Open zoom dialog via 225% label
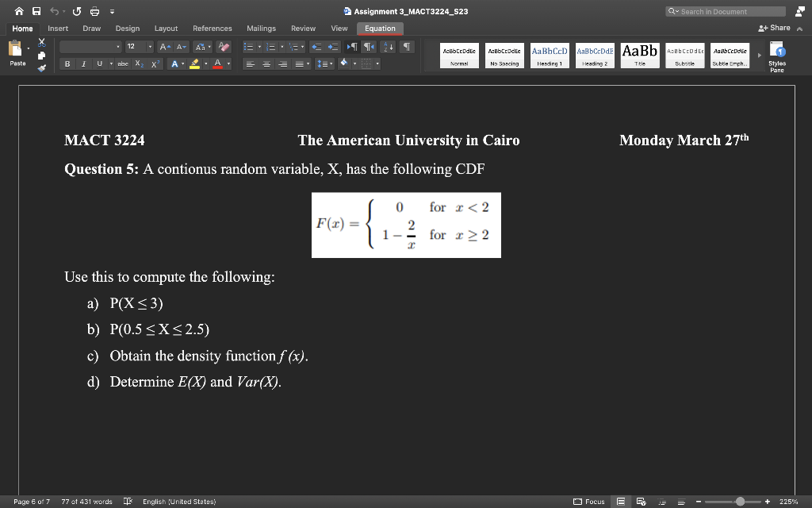 [788, 502]
